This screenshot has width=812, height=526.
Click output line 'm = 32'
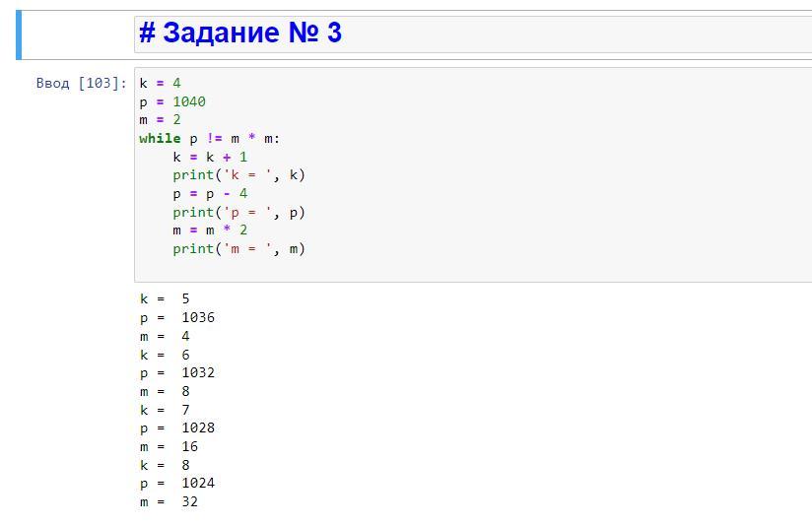[x=169, y=501]
